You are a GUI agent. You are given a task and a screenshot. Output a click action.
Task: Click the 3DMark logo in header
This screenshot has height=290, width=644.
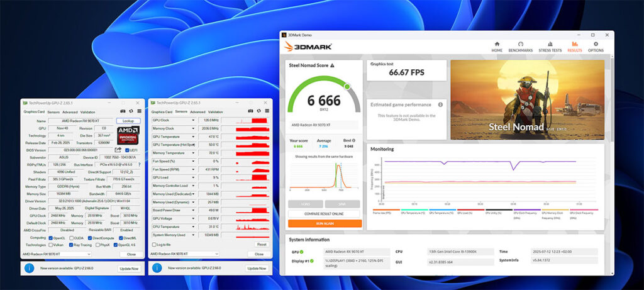308,47
